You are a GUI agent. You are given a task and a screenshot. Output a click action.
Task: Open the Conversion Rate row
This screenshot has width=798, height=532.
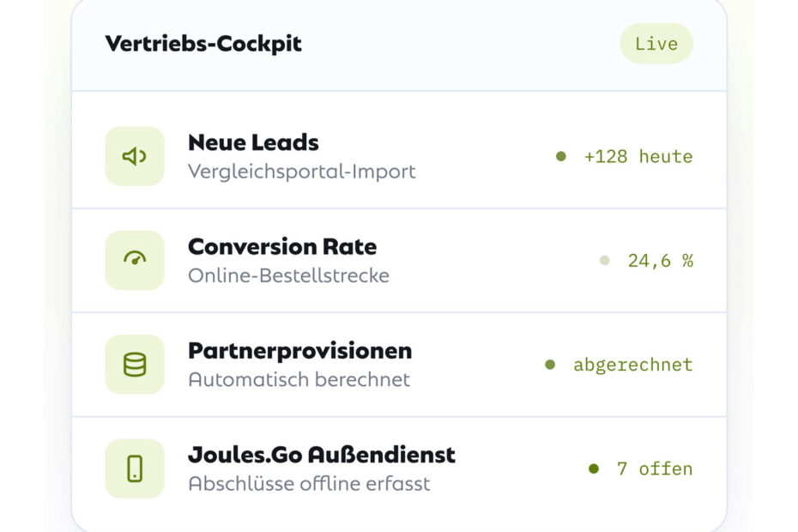tap(399, 260)
